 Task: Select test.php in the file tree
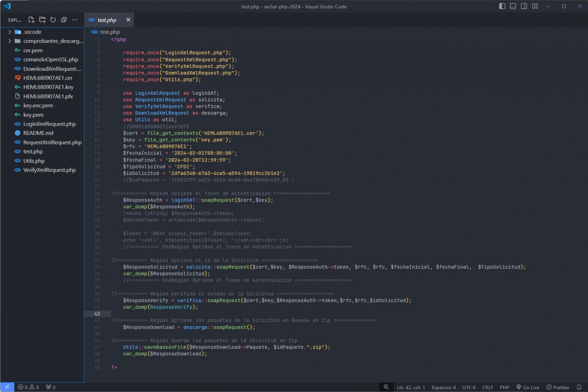(42, 151)
